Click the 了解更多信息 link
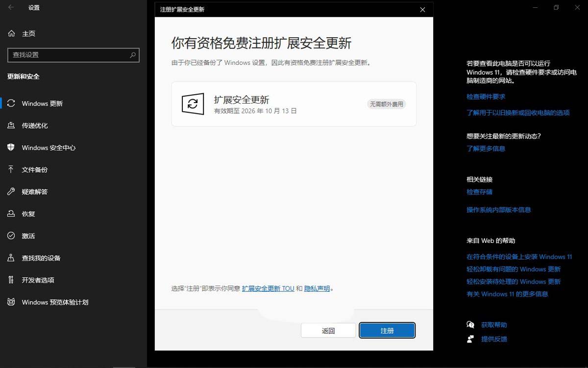Screen dimensions: 588x368 pyautogui.click(x=486, y=149)
